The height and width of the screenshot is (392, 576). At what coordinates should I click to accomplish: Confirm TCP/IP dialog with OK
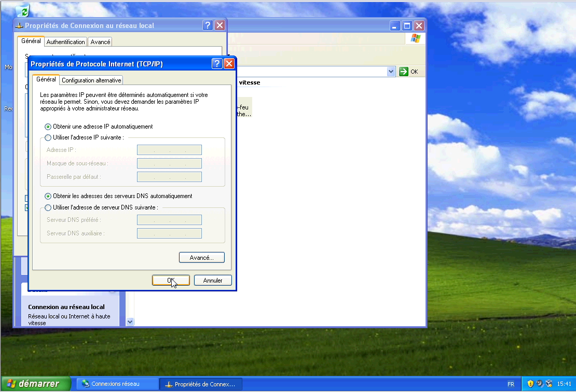(x=171, y=281)
